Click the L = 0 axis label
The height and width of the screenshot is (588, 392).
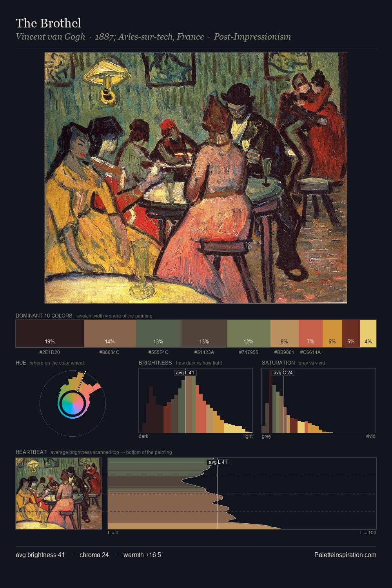pos(113,532)
